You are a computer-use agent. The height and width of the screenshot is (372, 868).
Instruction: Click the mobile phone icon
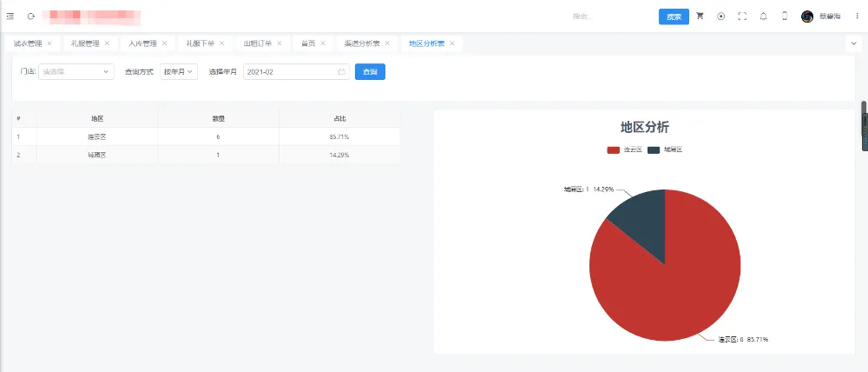[x=785, y=17]
